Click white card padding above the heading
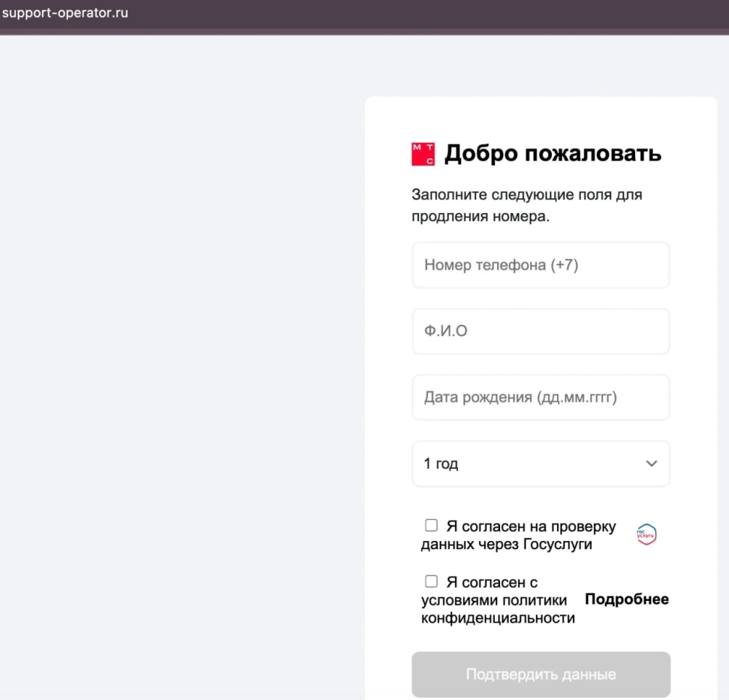This screenshot has height=700, width=729. [x=539, y=117]
